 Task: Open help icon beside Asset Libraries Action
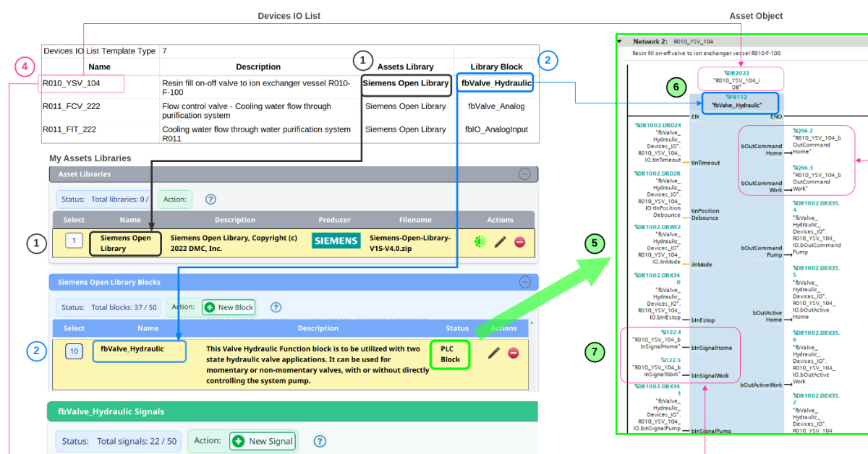coord(210,199)
